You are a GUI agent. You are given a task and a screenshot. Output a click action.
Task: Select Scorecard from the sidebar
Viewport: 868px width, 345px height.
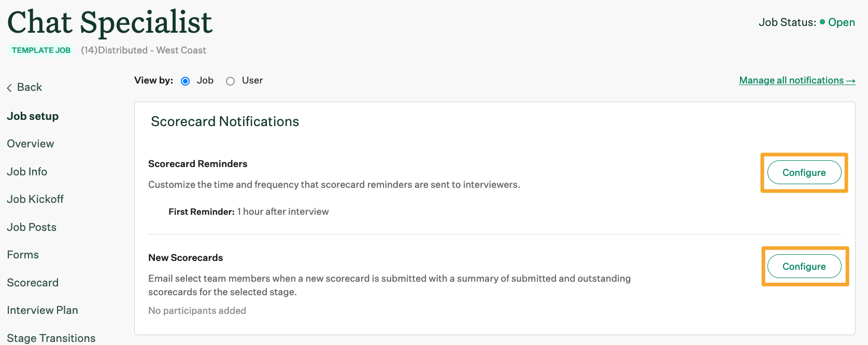[33, 282]
